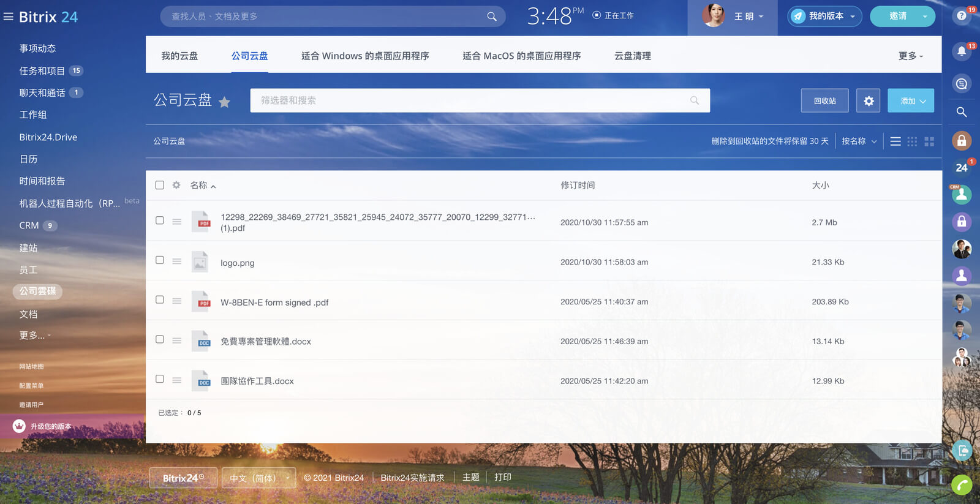Open the 添加 add dropdown
The image size is (980, 504).
coord(911,100)
